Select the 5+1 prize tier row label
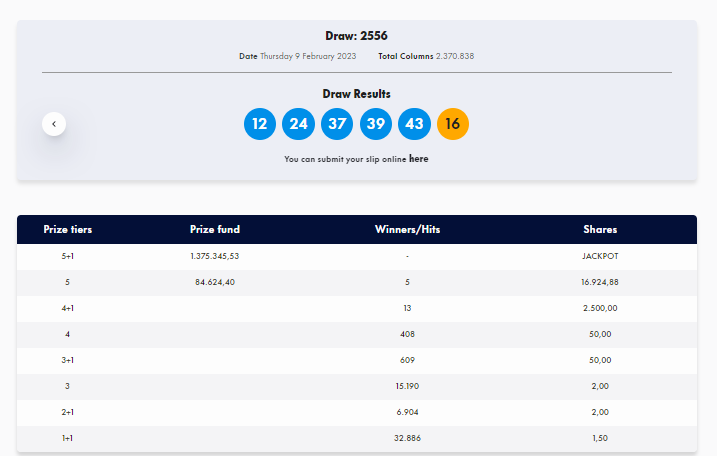The height and width of the screenshot is (456, 717). pos(68,257)
